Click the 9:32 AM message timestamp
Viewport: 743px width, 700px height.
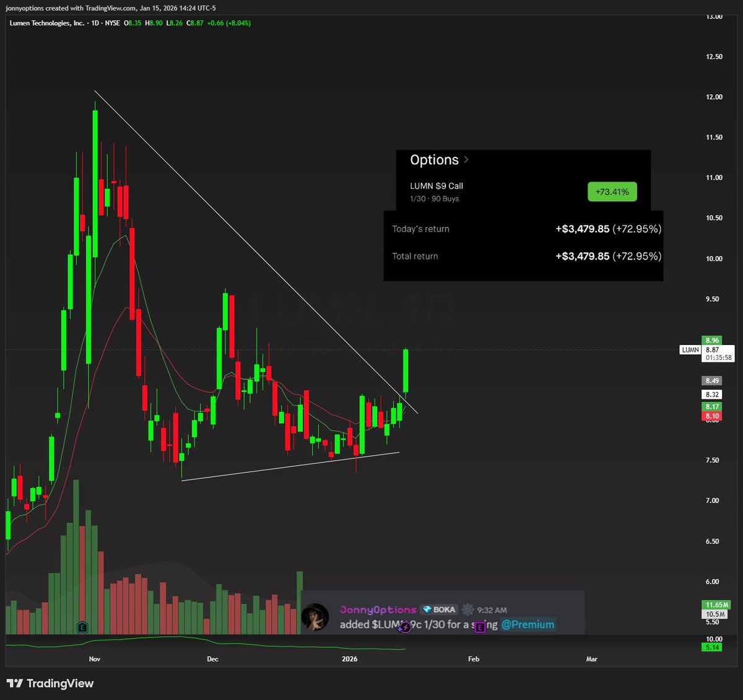(492, 610)
